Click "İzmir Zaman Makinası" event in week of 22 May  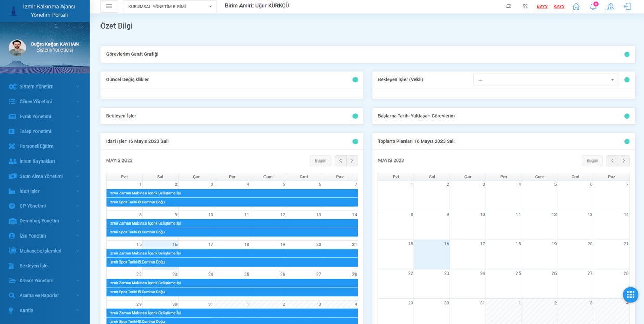[232, 283]
